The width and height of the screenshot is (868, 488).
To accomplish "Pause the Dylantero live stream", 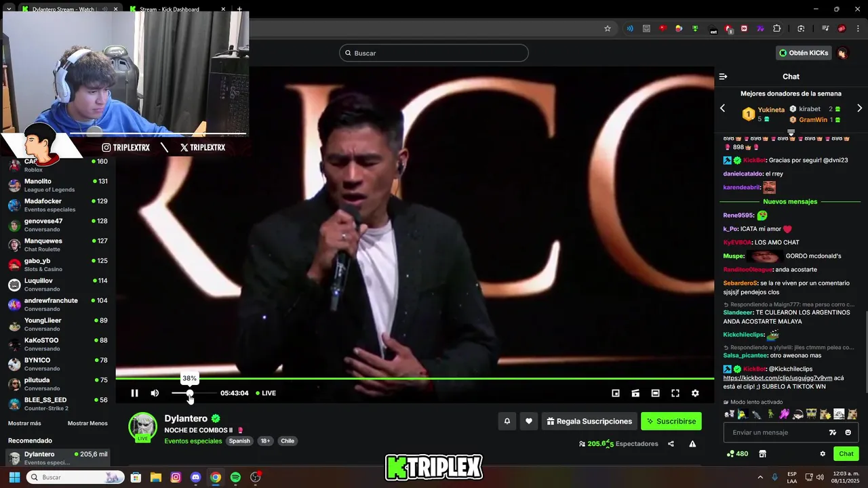I will (134, 393).
